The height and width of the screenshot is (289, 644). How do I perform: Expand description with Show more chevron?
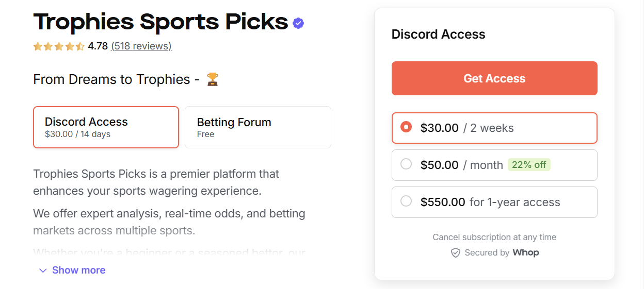[43, 270]
